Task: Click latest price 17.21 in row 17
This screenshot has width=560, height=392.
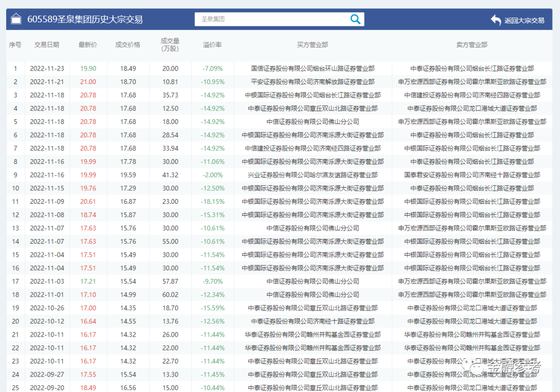Action: [x=88, y=282]
